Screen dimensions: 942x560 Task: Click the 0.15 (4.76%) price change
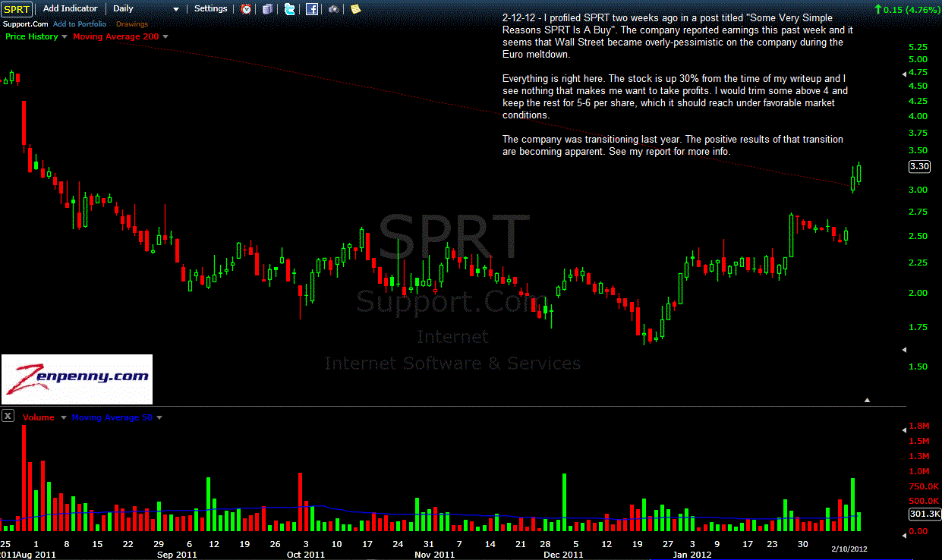[x=908, y=10]
